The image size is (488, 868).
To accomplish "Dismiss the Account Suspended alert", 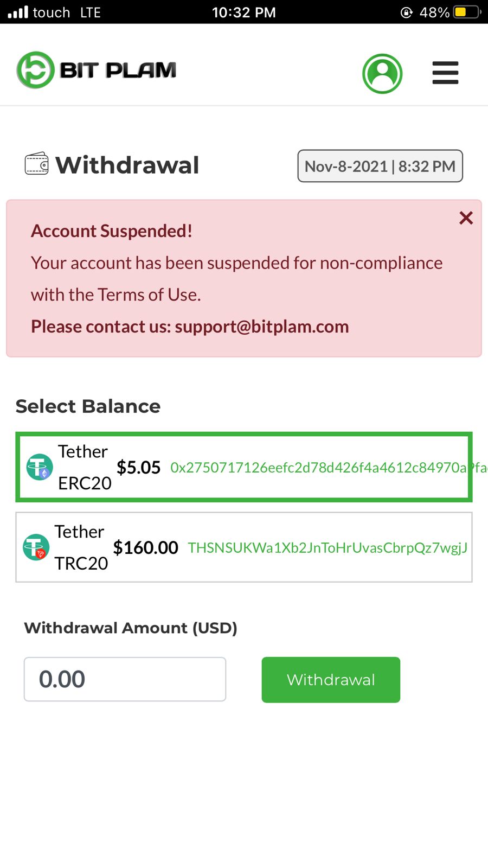I will coord(466,218).
